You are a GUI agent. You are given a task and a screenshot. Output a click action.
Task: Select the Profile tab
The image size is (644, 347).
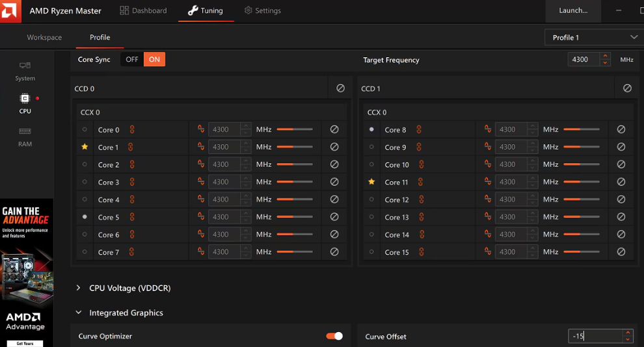(x=100, y=37)
